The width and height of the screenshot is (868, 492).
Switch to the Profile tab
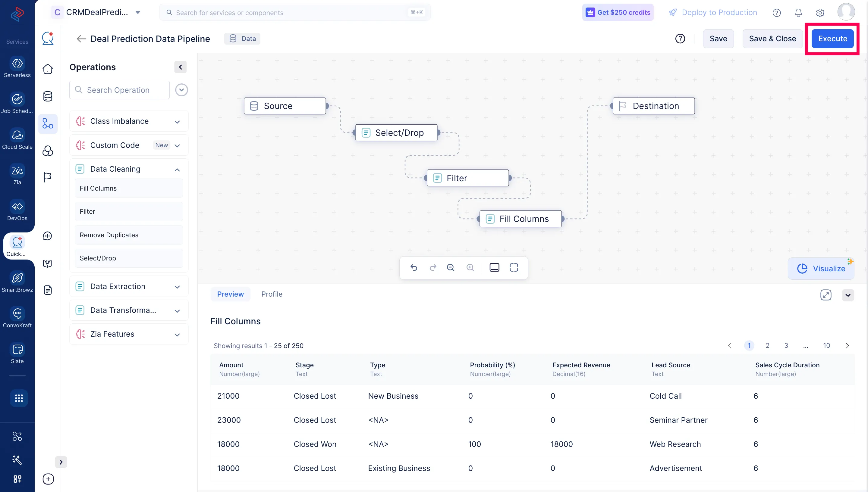pyautogui.click(x=272, y=294)
